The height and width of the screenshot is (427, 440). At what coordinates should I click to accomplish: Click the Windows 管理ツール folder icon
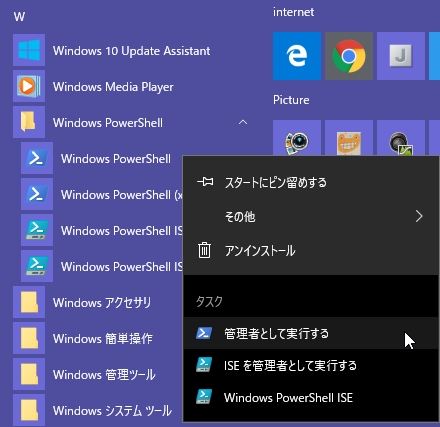coord(29,374)
